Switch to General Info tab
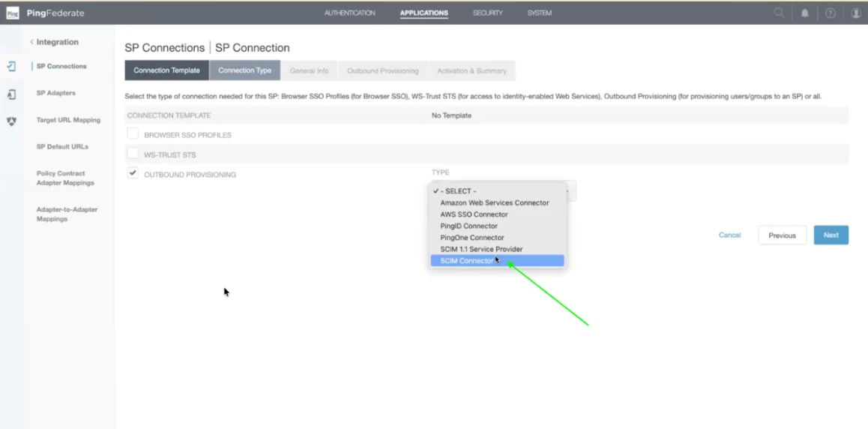The height and width of the screenshot is (429, 868). pos(309,70)
